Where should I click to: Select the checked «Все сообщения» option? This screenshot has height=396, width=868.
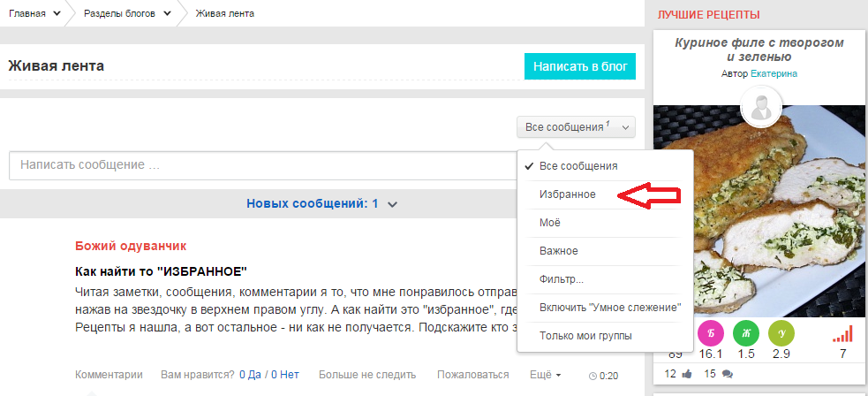[x=577, y=165]
